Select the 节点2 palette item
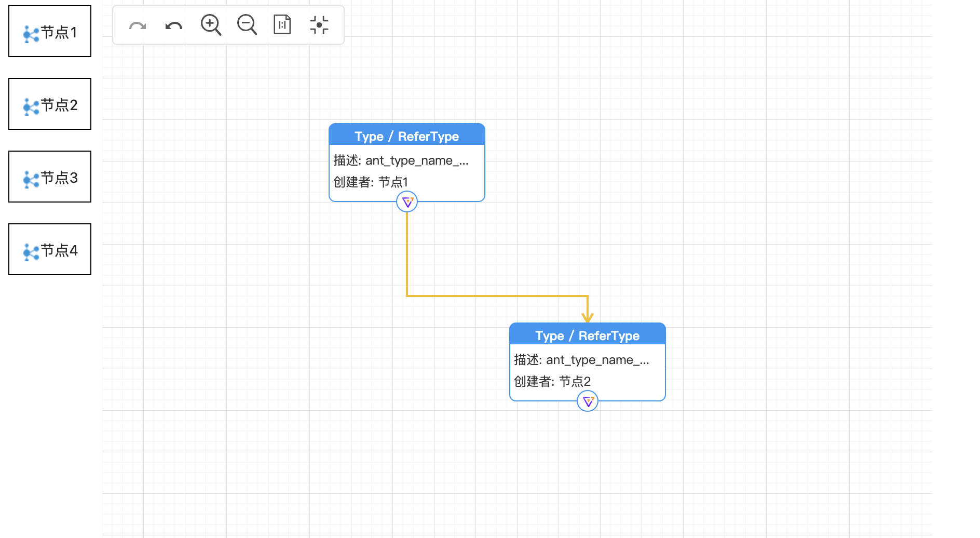This screenshot has height=538, width=980. click(x=50, y=104)
